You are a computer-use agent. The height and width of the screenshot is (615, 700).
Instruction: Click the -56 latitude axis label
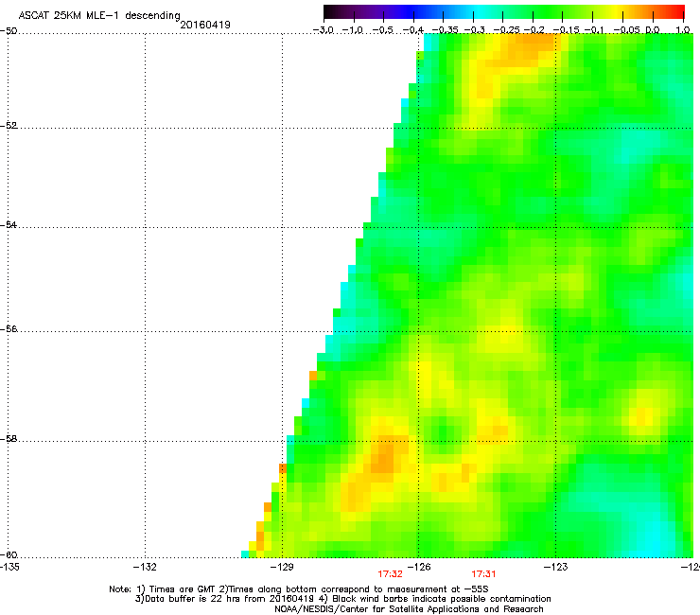tap(9, 328)
